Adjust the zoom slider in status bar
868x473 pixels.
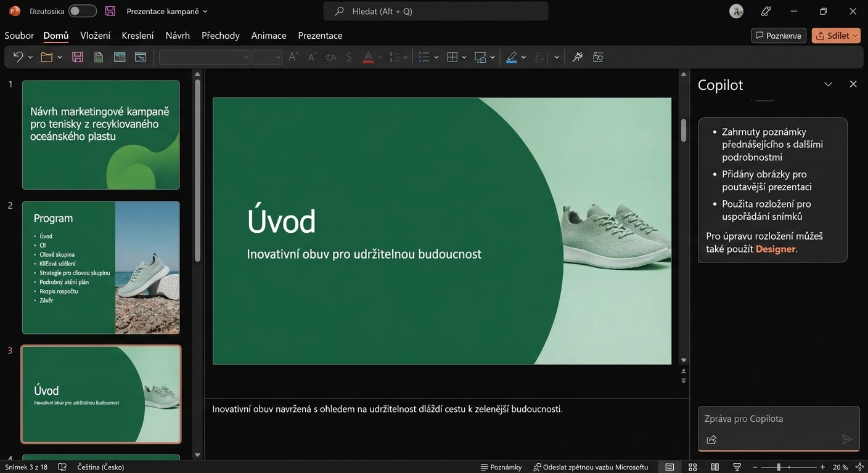tap(779, 467)
